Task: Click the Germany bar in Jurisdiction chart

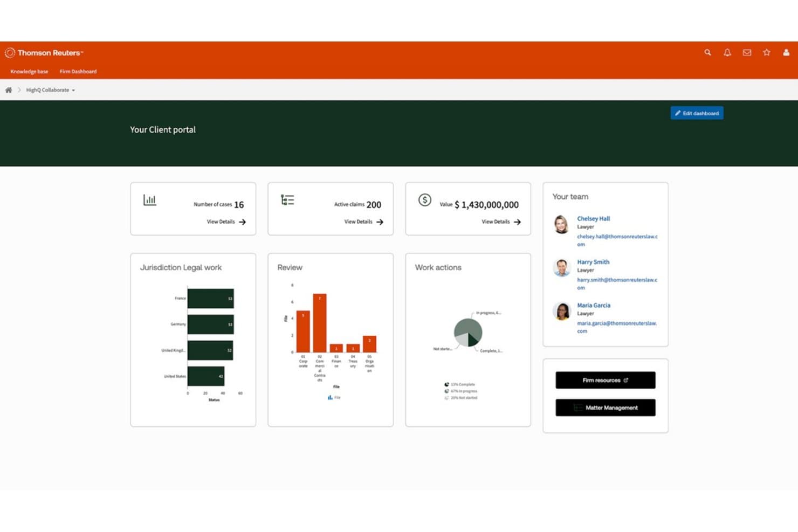Action: click(x=211, y=324)
